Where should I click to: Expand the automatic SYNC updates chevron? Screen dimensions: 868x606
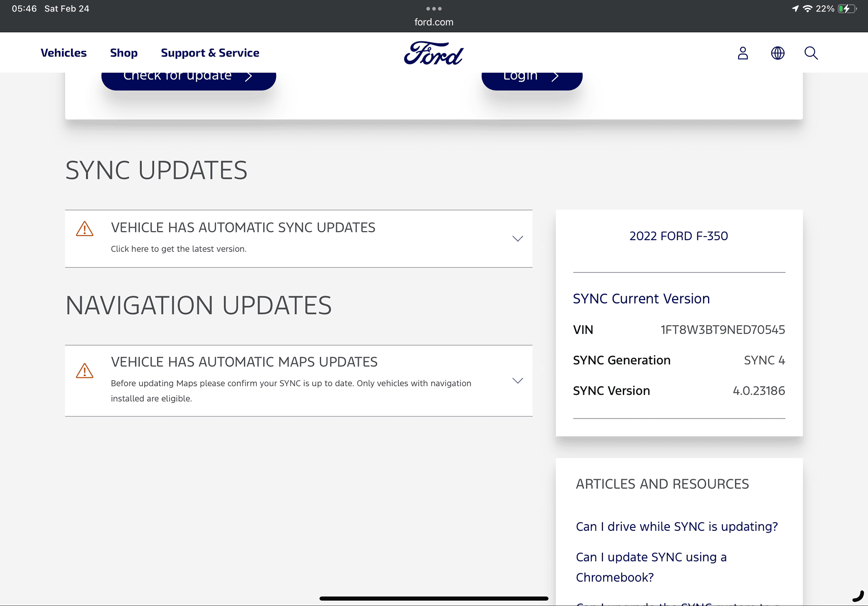517,239
